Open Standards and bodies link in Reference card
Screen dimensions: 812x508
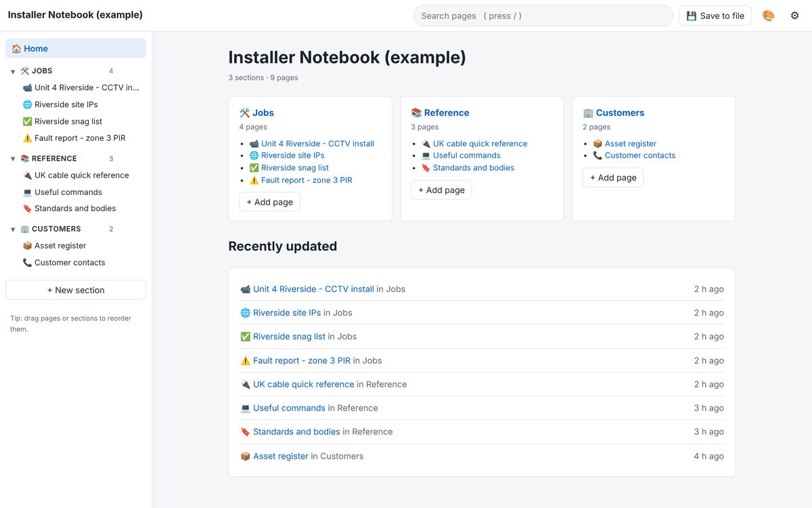tap(468, 168)
